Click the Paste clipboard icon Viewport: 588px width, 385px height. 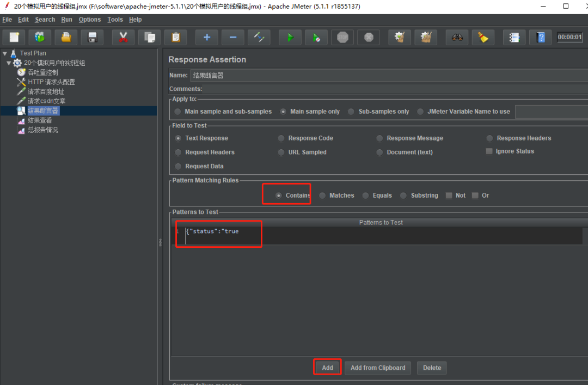[176, 37]
